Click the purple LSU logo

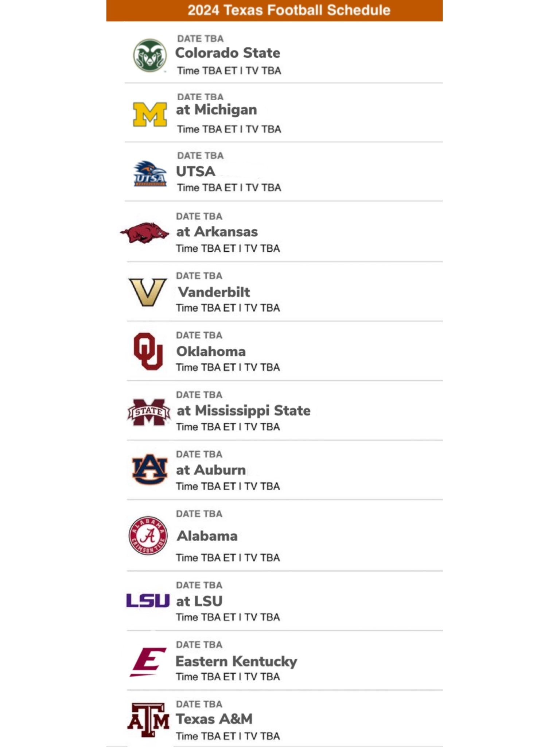148,600
